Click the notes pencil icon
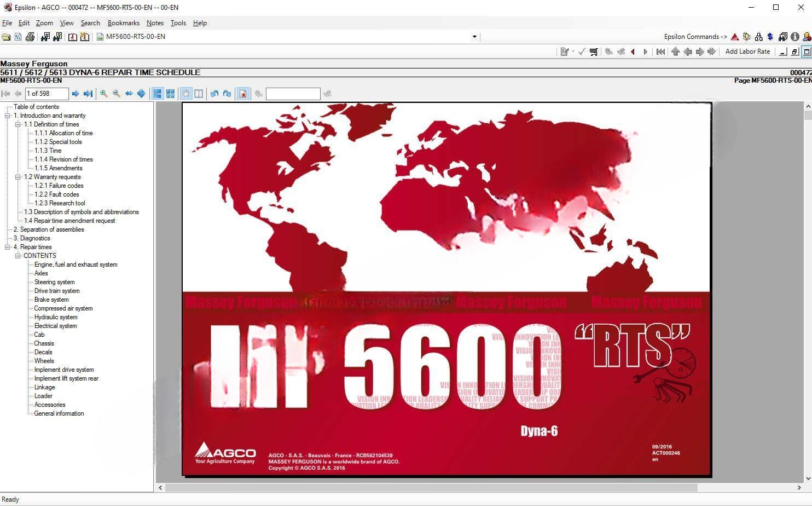This screenshot has height=506, width=812. 564,51
